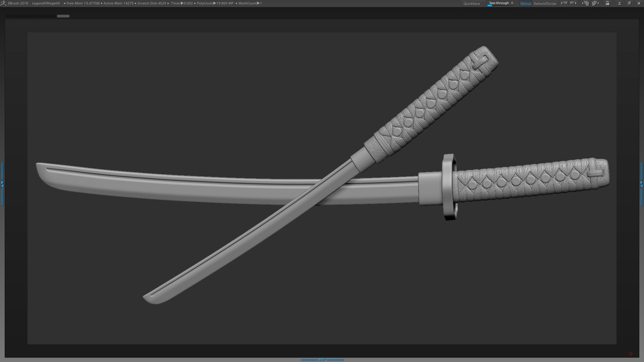Click the DefaultZScript button
The width and height of the screenshot is (644, 362).
[545, 3]
